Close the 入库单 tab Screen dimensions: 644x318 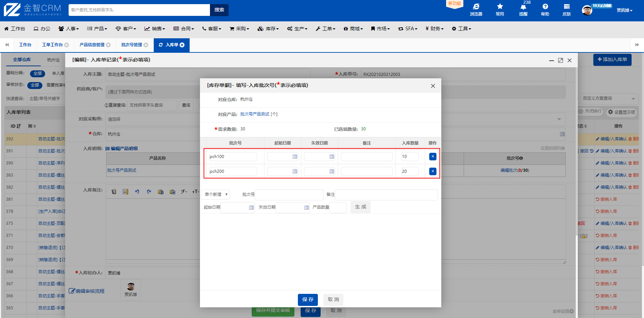click(x=182, y=45)
